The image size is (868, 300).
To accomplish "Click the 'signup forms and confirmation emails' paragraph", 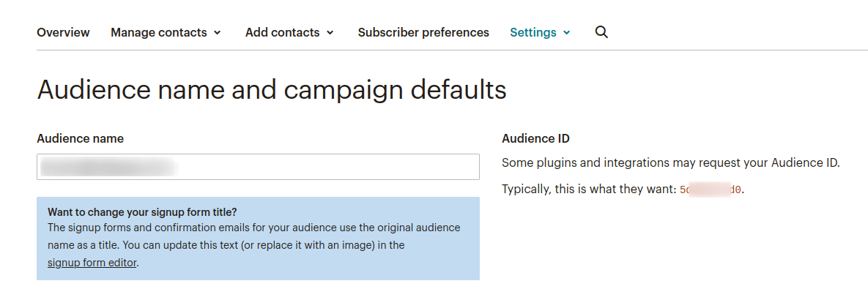I will click(253, 228).
